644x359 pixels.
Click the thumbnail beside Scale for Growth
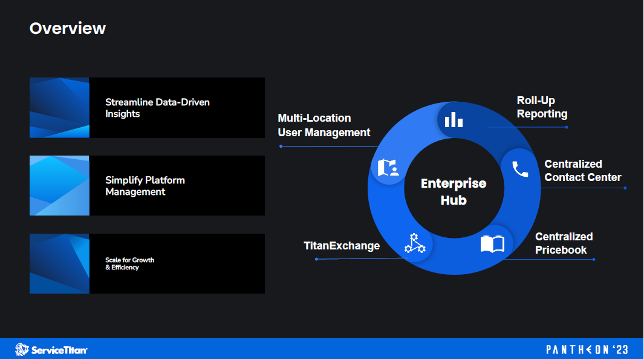(59, 263)
